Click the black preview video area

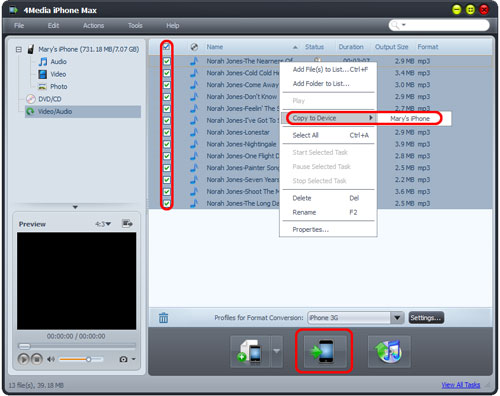pyautogui.click(x=76, y=281)
